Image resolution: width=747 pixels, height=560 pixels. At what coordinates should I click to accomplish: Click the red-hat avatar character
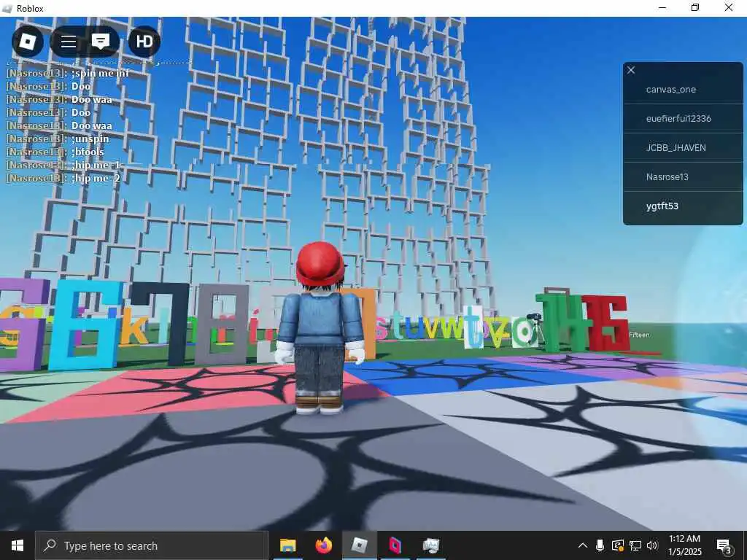tap(320, 327)
